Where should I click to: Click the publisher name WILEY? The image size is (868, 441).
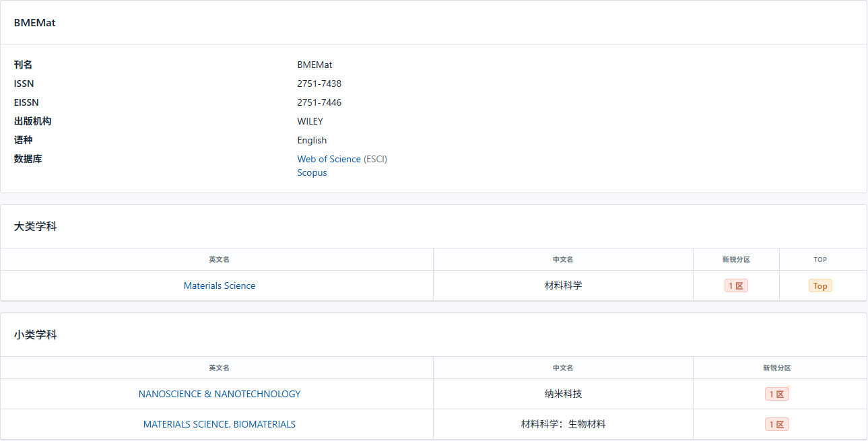coord(310,121)
